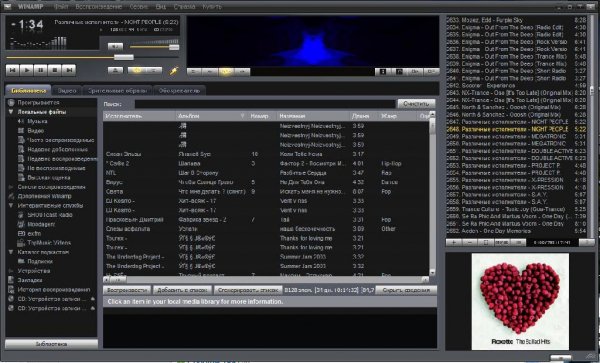Open the Сервис menu

tap(139, 7)
